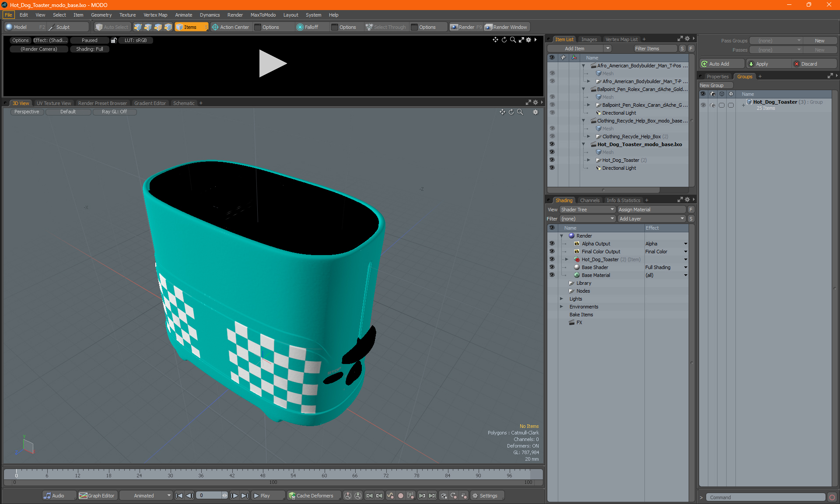Click the Graph Editor icon
The image size is (840, 504).
(x=83, y=496)
